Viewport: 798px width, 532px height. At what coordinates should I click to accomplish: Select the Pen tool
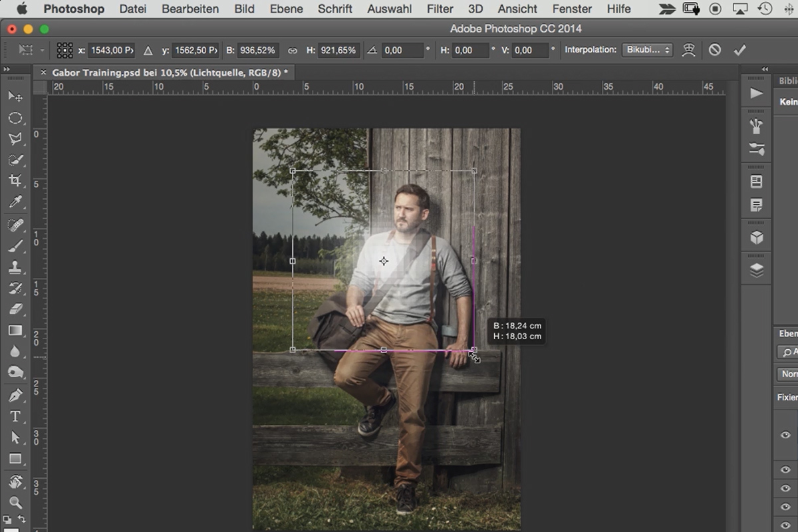click(x=15, y=396)
